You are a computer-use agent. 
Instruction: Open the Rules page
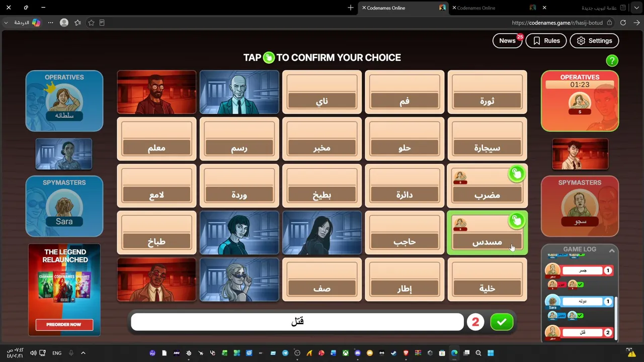click(x=546, y=41)
